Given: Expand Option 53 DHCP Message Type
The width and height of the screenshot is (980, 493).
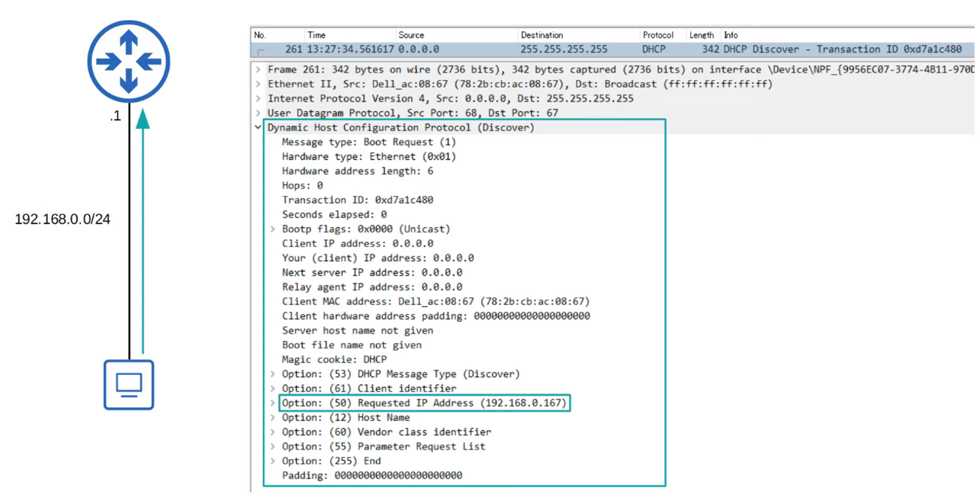Looking at the screenshot, I should 273,374.
